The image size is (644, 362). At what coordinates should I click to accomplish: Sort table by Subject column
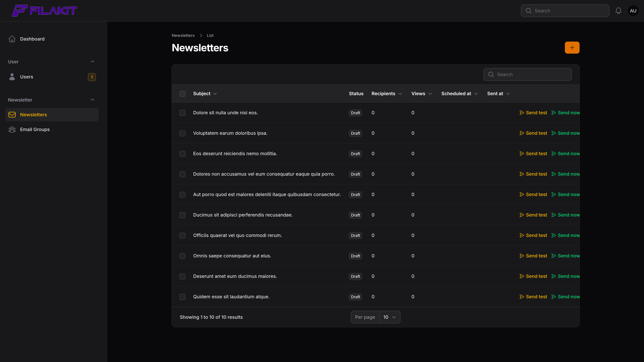coord(205,94)
